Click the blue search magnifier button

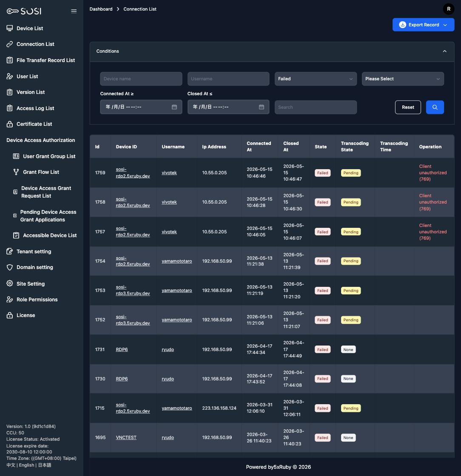[x=435, y=107]
